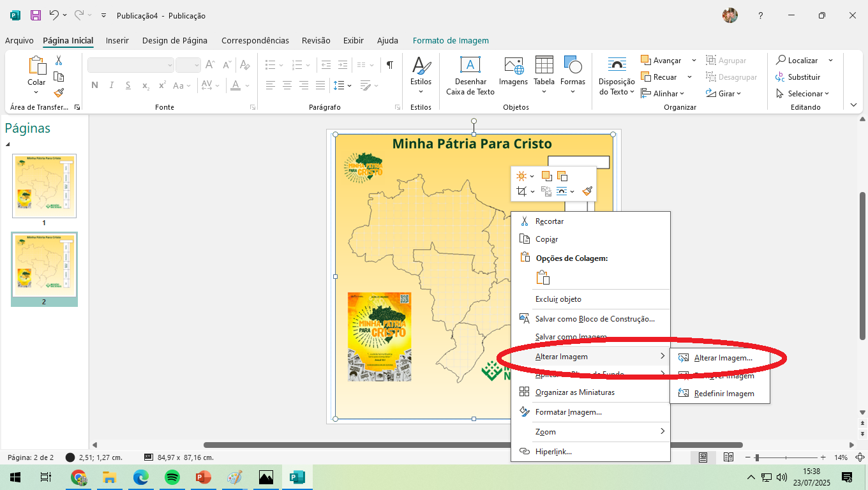Select page 1 thumbnail in Páginas panel

click(44, 186)
